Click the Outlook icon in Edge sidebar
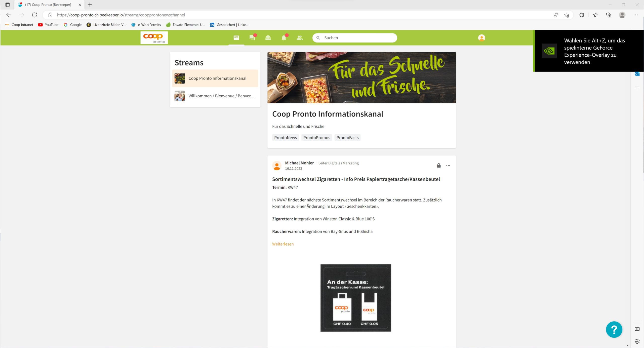The image size is (644, 348). [x=637, y=74]
